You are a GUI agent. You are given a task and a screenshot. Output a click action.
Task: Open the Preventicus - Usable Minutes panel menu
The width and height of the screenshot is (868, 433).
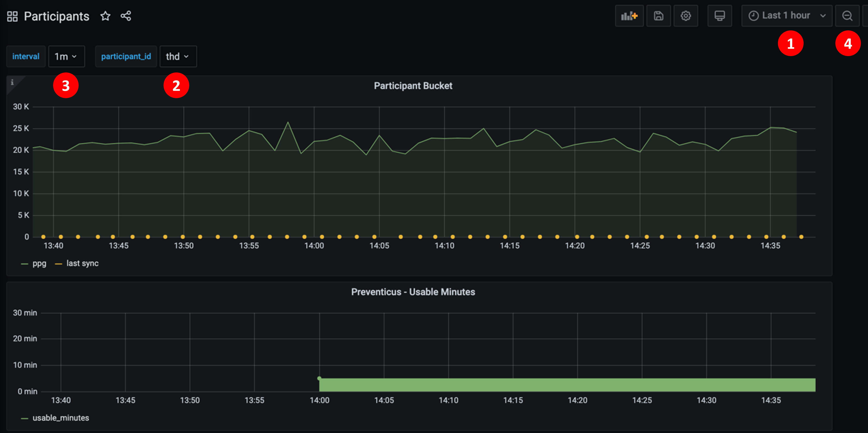[413, 292]
